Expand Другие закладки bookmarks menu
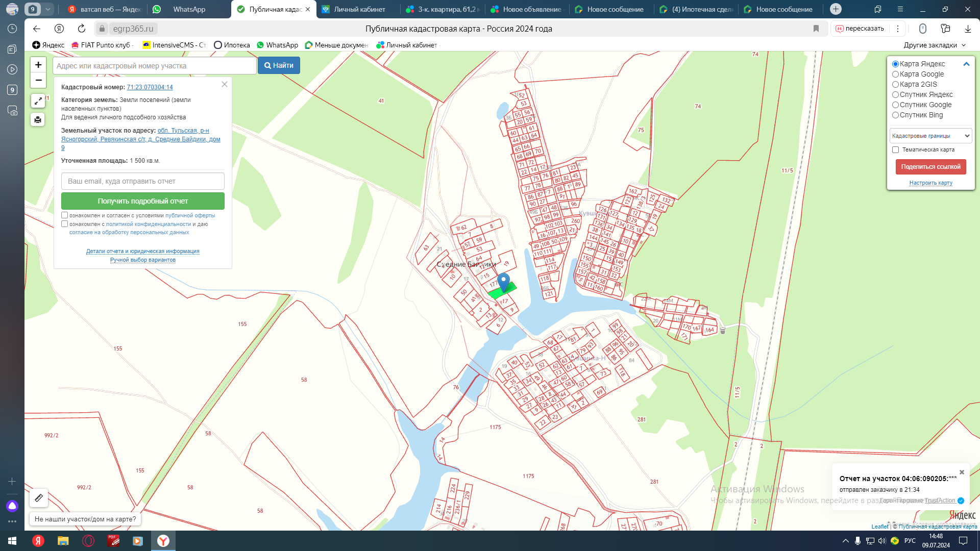This screenshot has height=551, width=980. (x=934, y=45)
